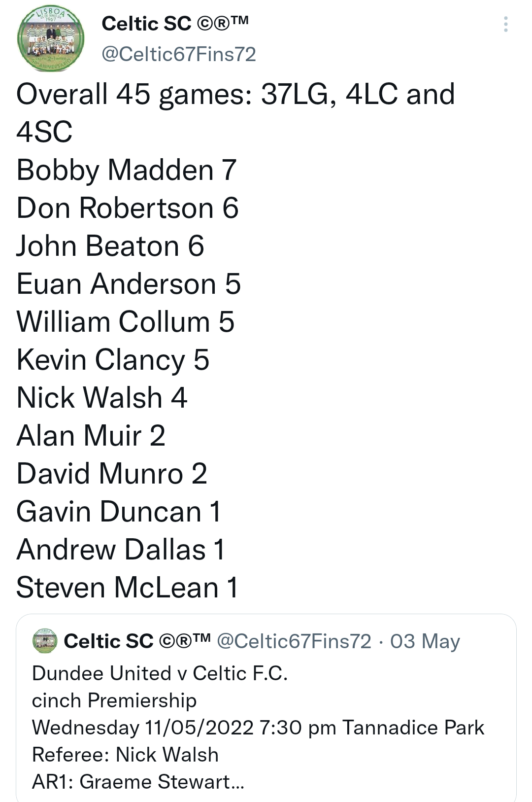Select the John Beaton 6 line
Screen dimensions: 532x802
click(x=110, y=246)
